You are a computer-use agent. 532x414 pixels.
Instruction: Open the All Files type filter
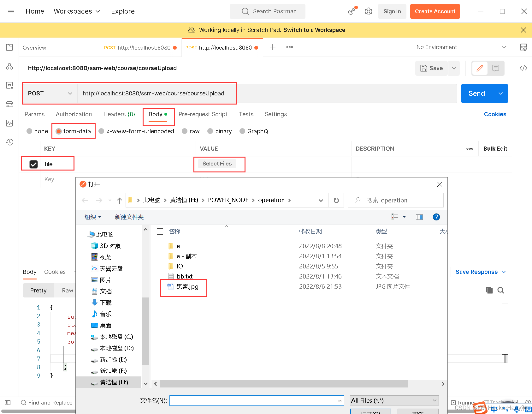pyautogui.click(x=394, y=400)
